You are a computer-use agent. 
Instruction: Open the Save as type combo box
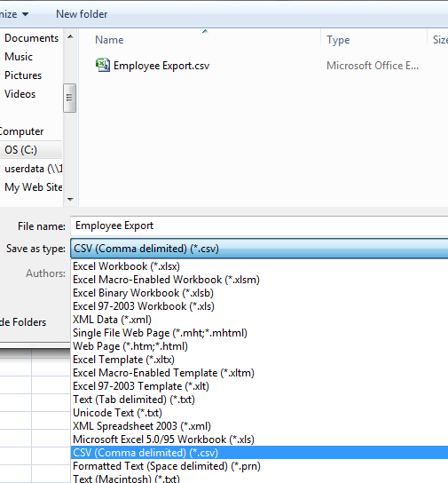click(259, 249)
